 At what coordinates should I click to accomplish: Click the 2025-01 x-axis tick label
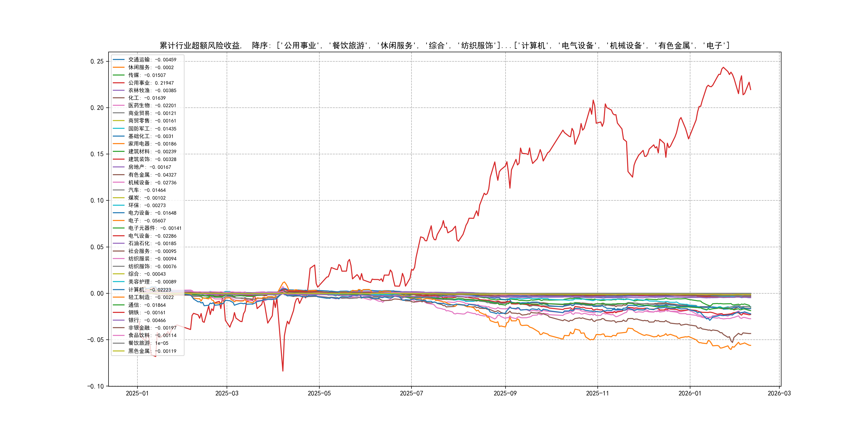(x=137, y=394)
